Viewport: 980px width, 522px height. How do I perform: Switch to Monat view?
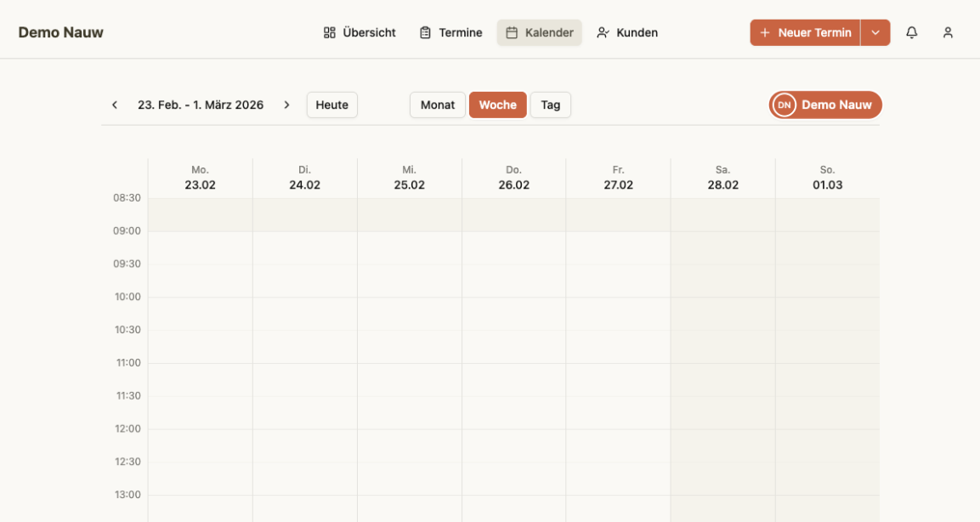pos(438,105)
